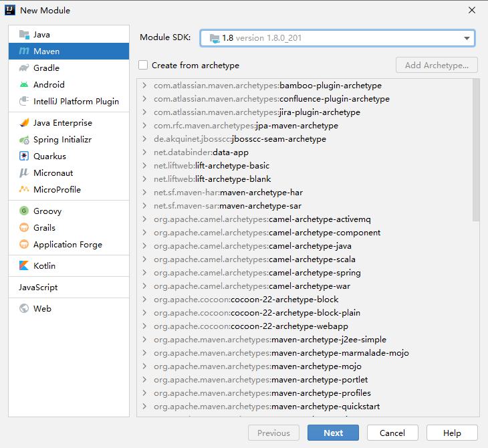Select maven-archetype-portlet row
The image size is (488, 448).
[305, 380]
